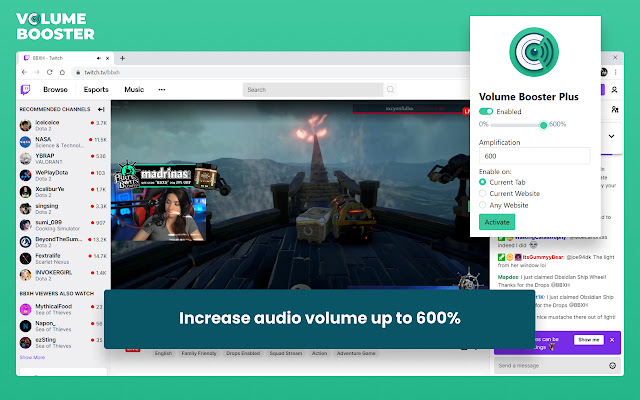Click the chat community users icon
Image resolution: width=640 pixels, height=400 pixels.
pyautogui.click(x=615, y=109)
